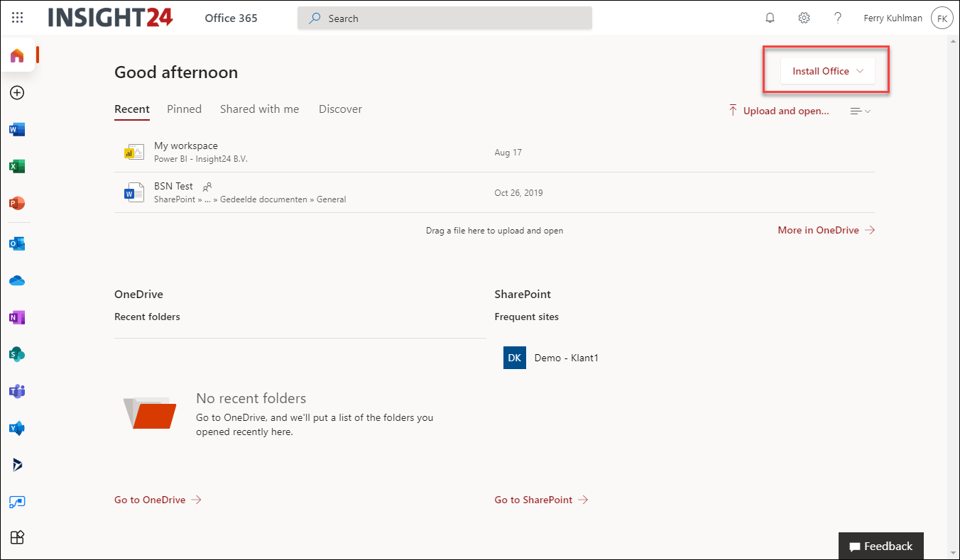Image resolution: width=960 pixels, height=560 pixels.
Task: Click the INSIGHT24 logo
Action: tap(111, 18)
